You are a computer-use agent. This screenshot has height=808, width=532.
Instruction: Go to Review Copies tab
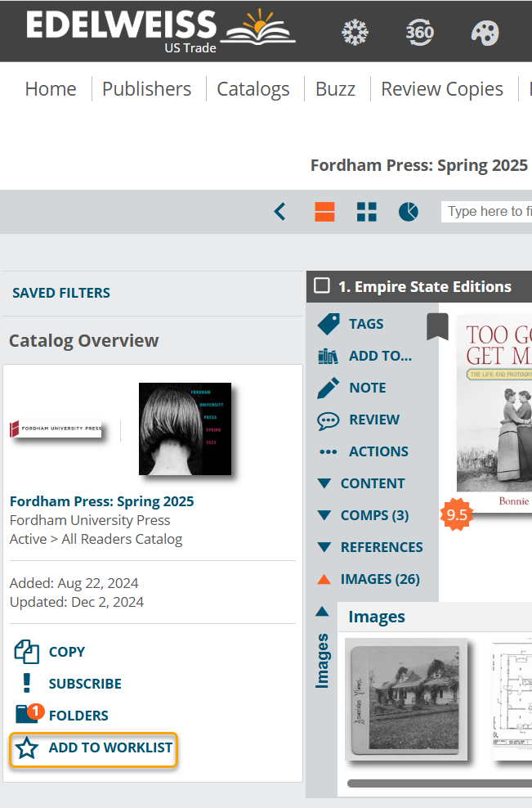tap(442, 89)
